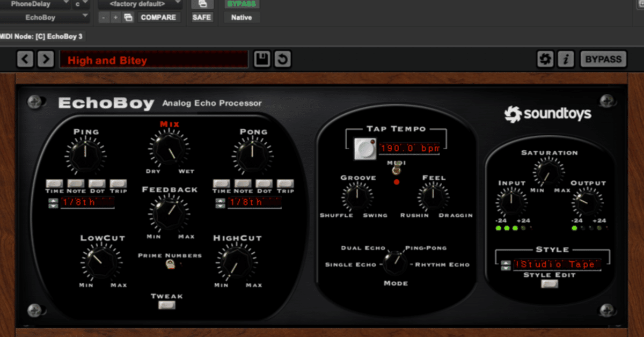Image resolution: width=644 pixels, height=337 pixels.
Task: Go to the previous preset arrow
Action: pyautogui.click(x=25, y=59)
